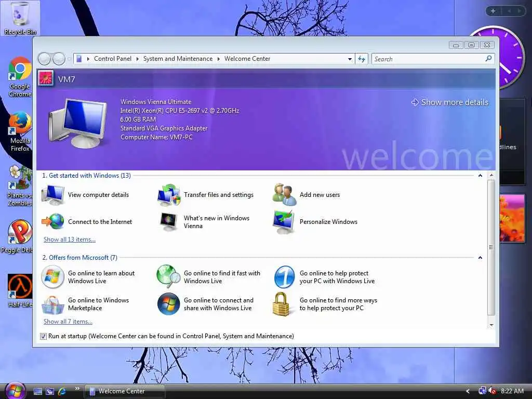Click the sidebar slideshow picture gadget
The width and height of the screenshot is (532, 399).
[512, 218]
